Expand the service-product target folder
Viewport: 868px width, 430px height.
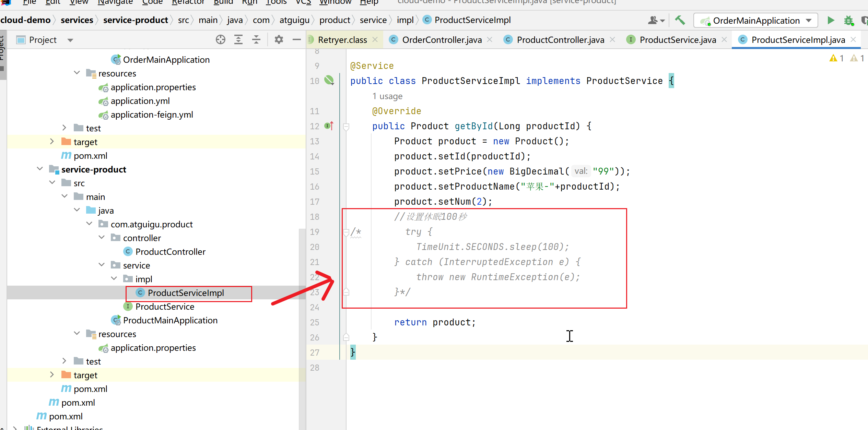[52, 375]
